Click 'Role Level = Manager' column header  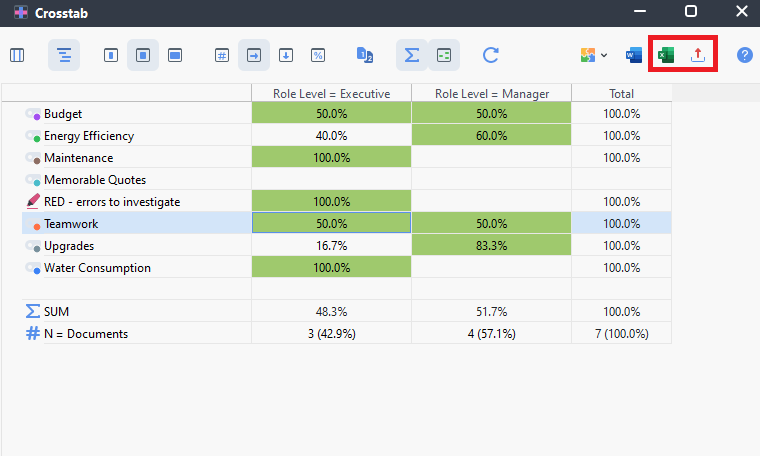492,94
